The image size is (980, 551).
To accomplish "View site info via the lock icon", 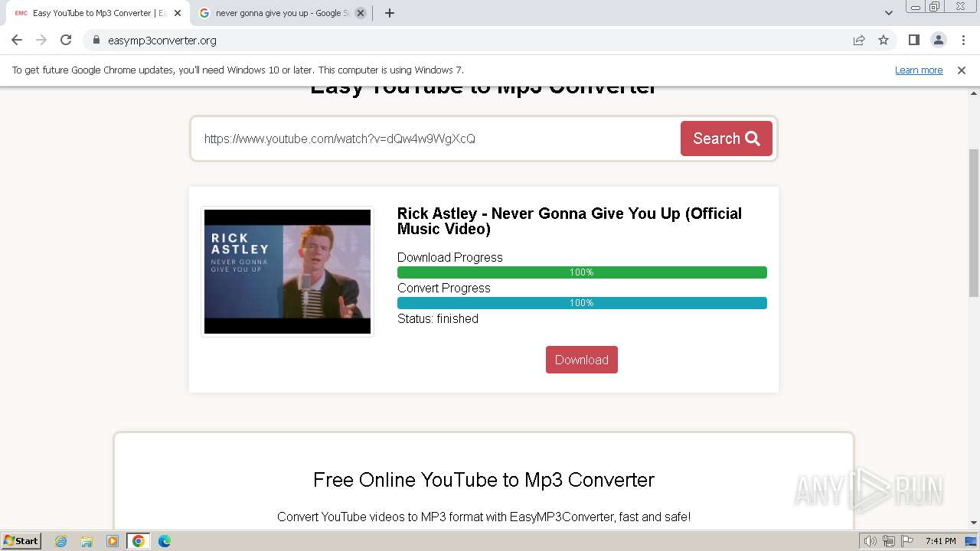I will pyautogui.click(x=96, y=41).
